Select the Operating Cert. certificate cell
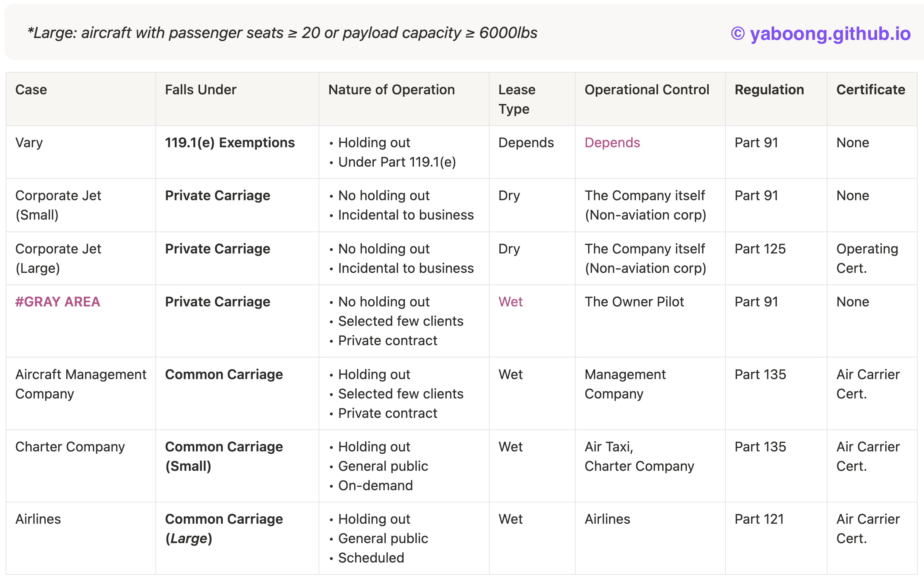 pyautogui.click(x=867, y=259)
